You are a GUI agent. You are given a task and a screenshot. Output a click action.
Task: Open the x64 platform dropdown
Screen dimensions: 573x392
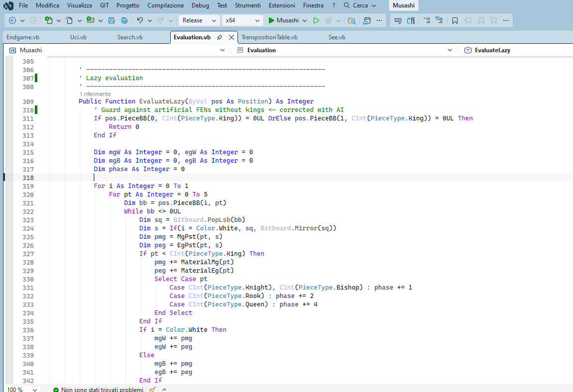[x=242, y=20]
